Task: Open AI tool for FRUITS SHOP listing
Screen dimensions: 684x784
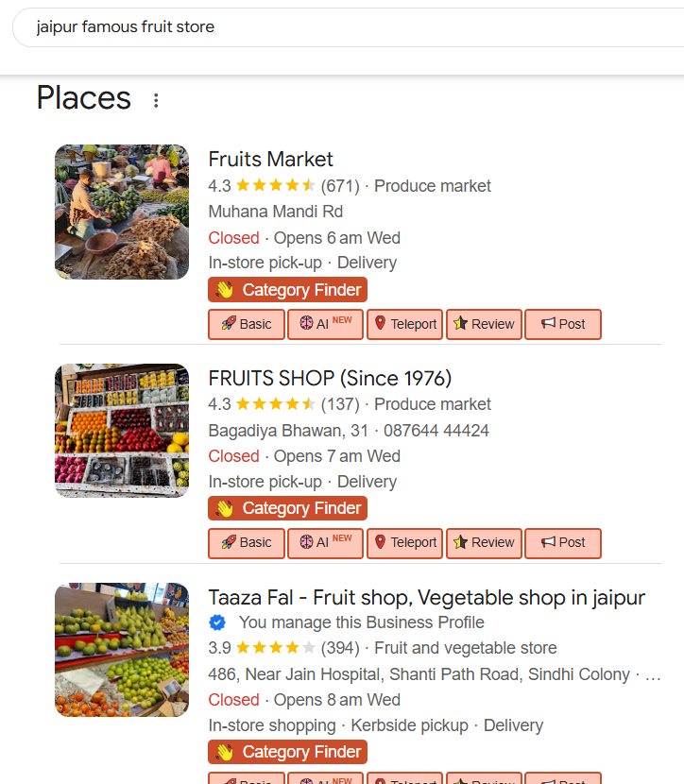Action: click(x=325, y=542)
